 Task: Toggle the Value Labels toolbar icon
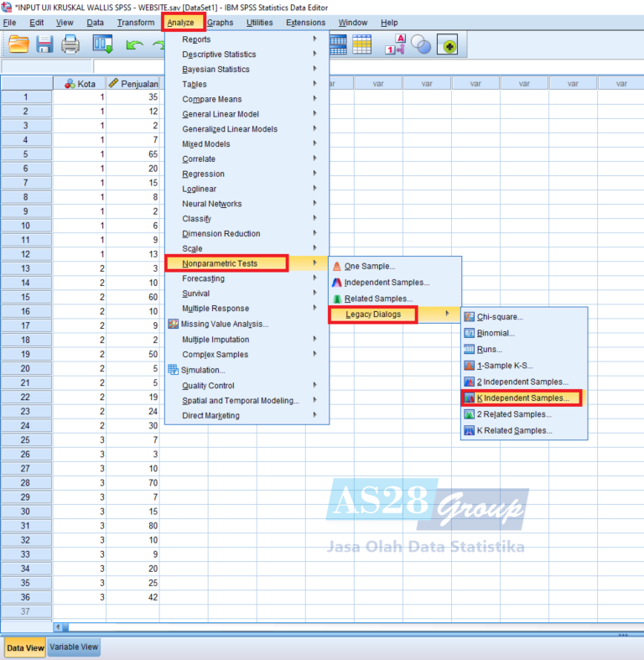click(x=395, y=45)
